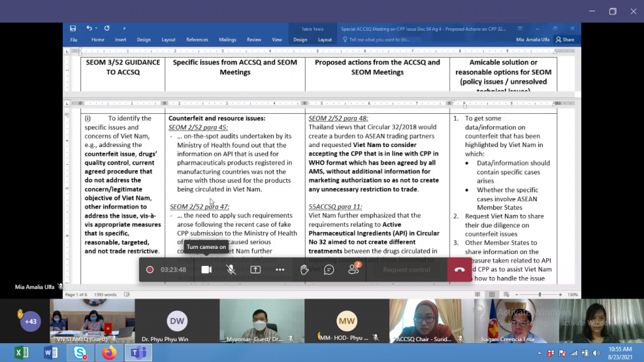
Task: Click the +43 more participants bubble
Action: pos(31,321)
